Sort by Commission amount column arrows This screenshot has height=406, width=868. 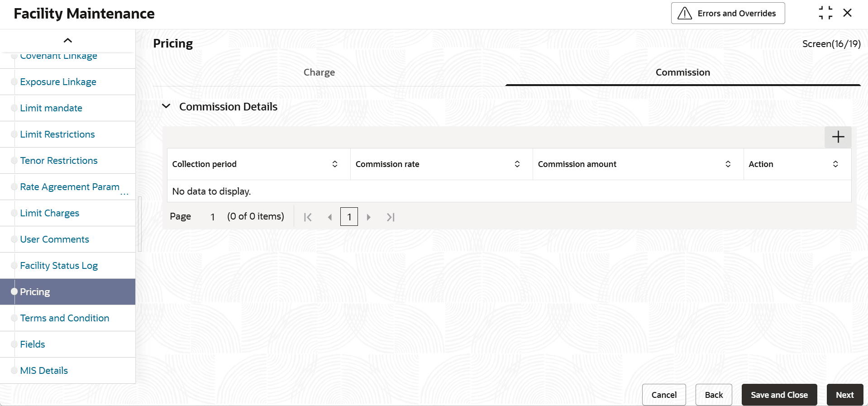[x=728, y=164]
